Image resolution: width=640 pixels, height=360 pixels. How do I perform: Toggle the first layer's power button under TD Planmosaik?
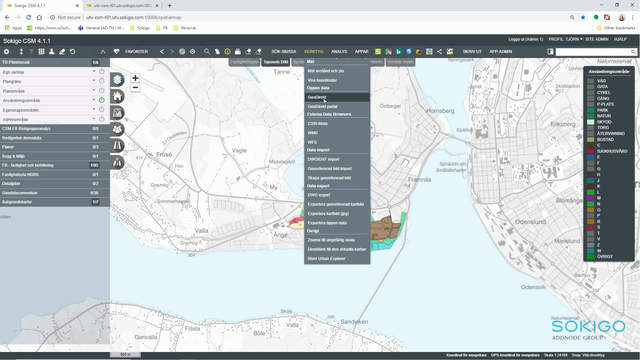point(102,71)
